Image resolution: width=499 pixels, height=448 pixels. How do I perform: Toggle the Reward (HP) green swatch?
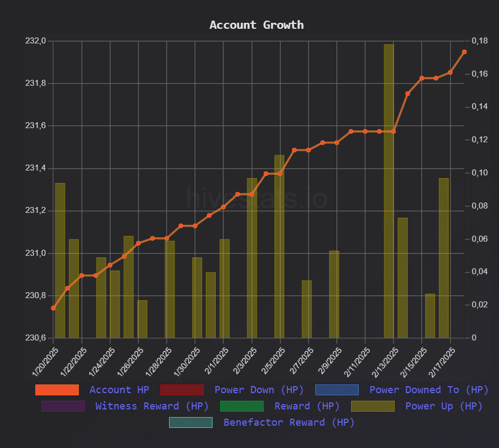(x=242, y=406)
